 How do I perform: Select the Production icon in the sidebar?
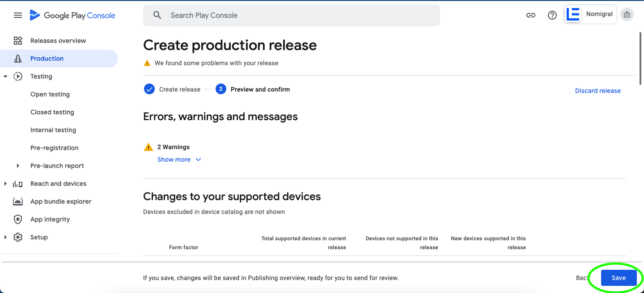(18, 59)
